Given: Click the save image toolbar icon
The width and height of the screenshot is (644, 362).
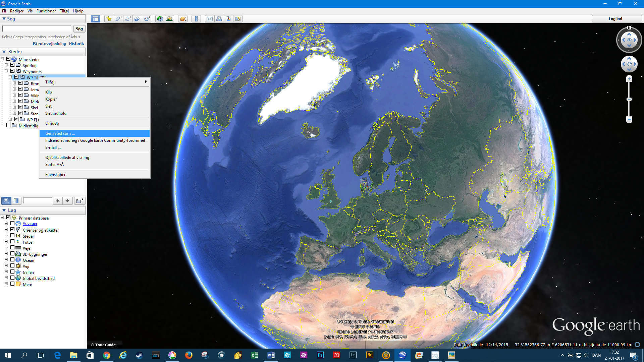Looking at the screenshot, I should point(228,19).
